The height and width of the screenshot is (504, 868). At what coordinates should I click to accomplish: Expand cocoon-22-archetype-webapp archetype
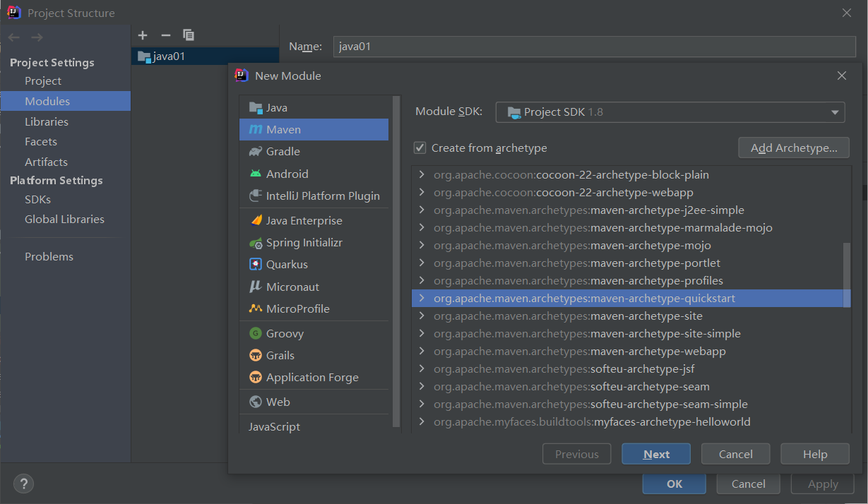tap(422, 192)
